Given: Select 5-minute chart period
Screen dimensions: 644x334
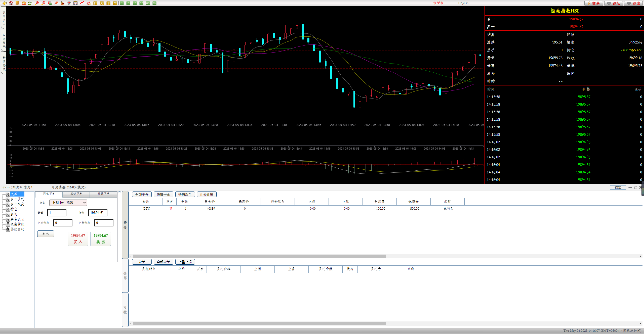Looking at the screenshot, I should (x=128, y=3).
